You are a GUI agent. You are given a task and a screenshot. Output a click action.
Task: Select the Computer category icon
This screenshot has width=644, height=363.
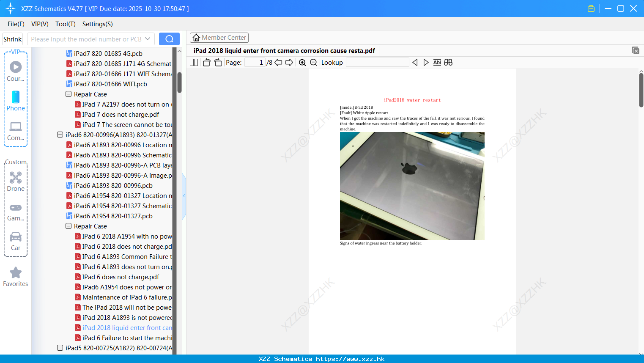coord(16,126)
